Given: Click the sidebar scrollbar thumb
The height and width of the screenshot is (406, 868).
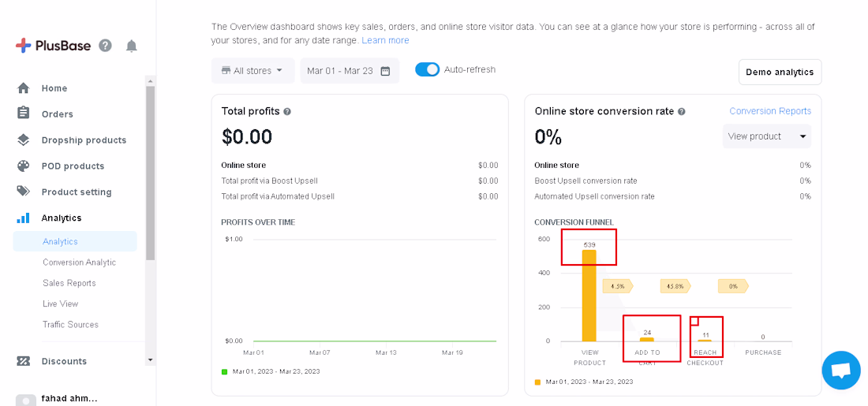Looking at the screenshot, I should [x=150, y=173].
